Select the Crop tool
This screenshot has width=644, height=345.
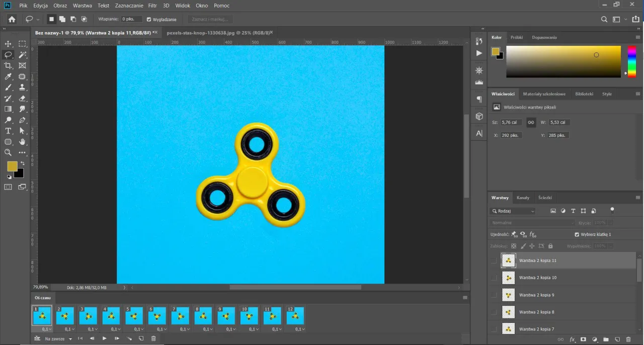coord(8,66)
